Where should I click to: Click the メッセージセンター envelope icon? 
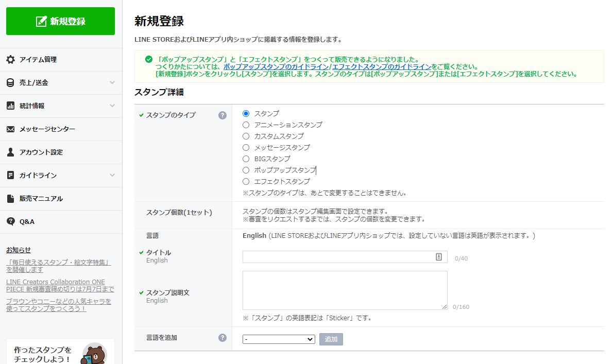coord(11,129)
